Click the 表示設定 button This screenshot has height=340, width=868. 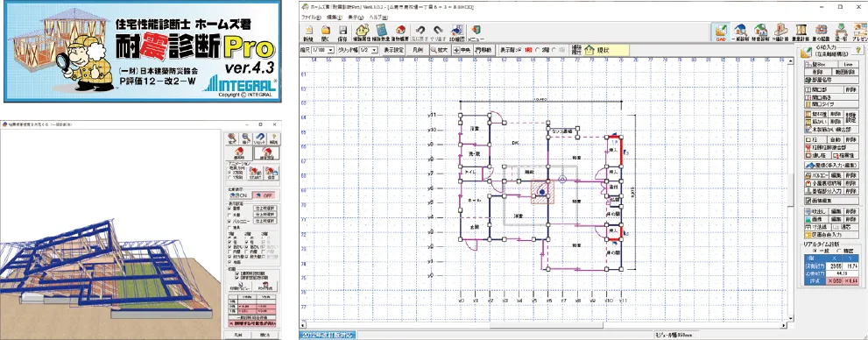(393, 50)
